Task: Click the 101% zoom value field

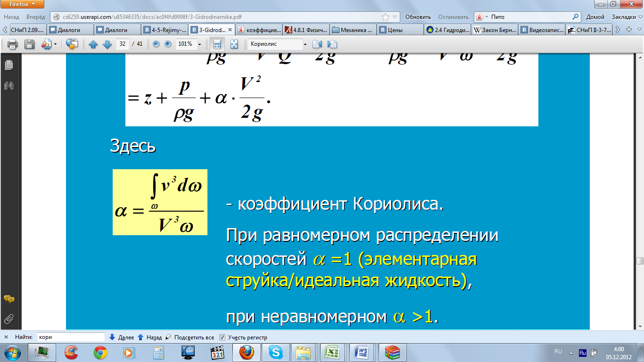Action: point(186,44)
